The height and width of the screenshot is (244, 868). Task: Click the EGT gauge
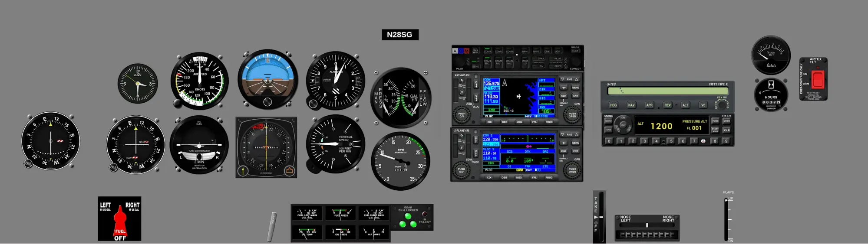pyautogui.click(x=771, y=55)
